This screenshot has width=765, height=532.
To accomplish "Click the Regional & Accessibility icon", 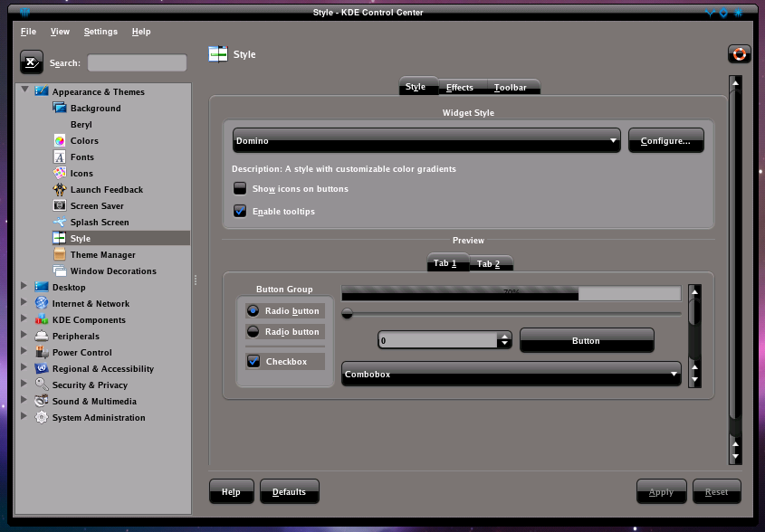I will pos(42,368).
